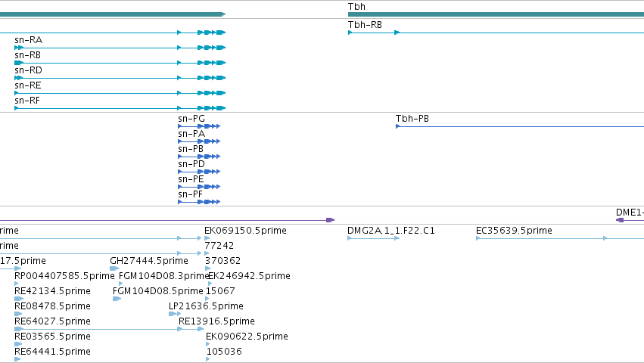
Task: Select the RE64441.5prime EST label
Action: 52,352
